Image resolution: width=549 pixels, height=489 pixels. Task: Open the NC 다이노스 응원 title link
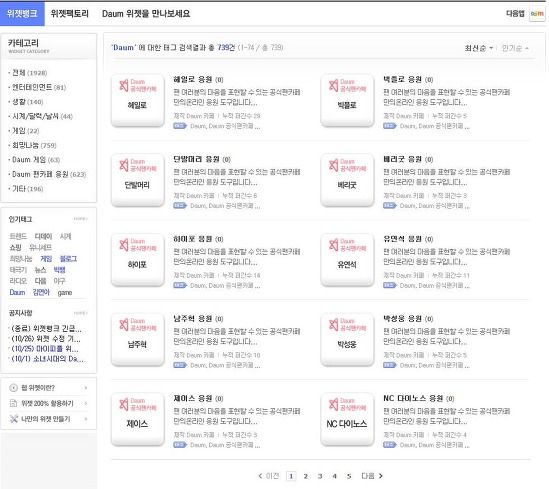(x=413, y=398)
